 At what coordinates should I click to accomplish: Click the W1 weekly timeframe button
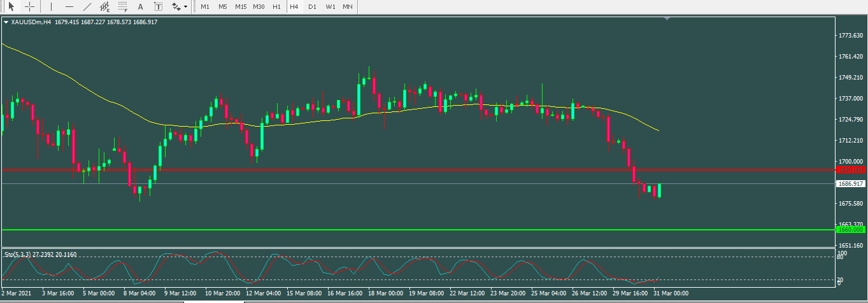pyautogui.click(x=330, y=6)
